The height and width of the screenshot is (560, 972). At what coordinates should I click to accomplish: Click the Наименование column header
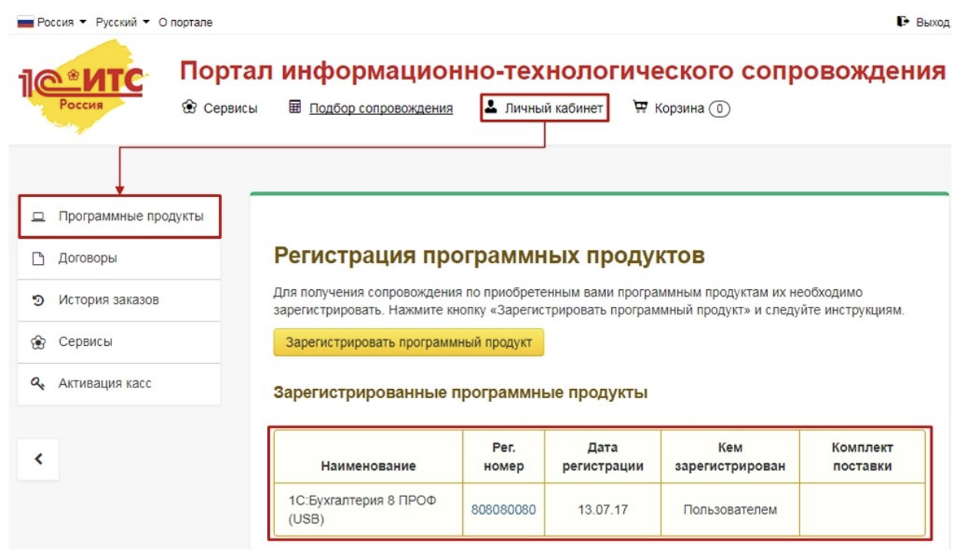coord(369,466)
